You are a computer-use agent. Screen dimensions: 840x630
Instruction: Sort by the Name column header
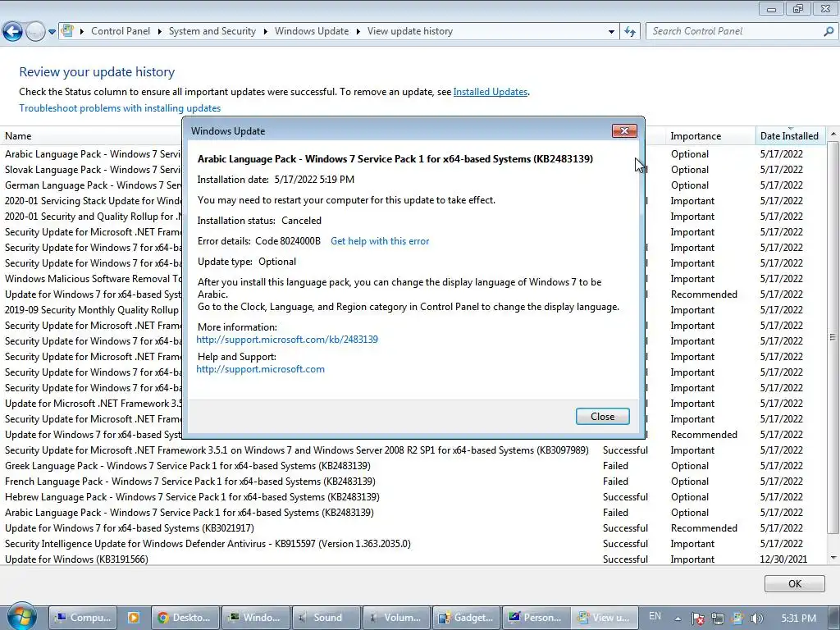pos(91,136)
